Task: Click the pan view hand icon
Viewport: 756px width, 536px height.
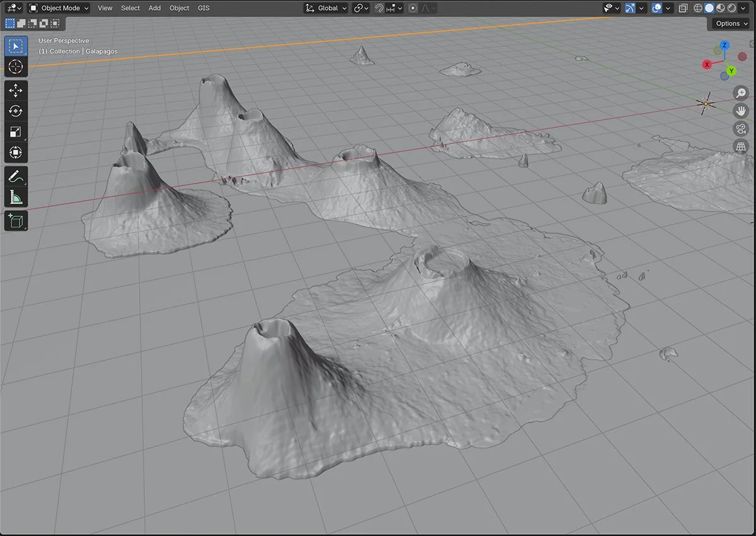Action: click(741, 111)
